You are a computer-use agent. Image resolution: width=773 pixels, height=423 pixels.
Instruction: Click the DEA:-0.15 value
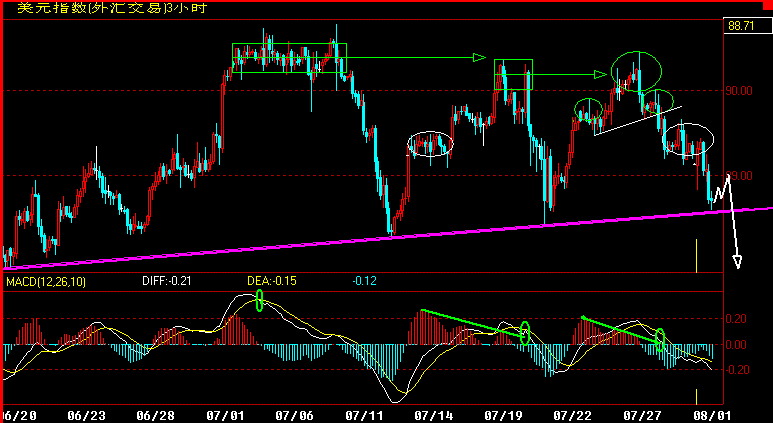[x=272, y=281]
